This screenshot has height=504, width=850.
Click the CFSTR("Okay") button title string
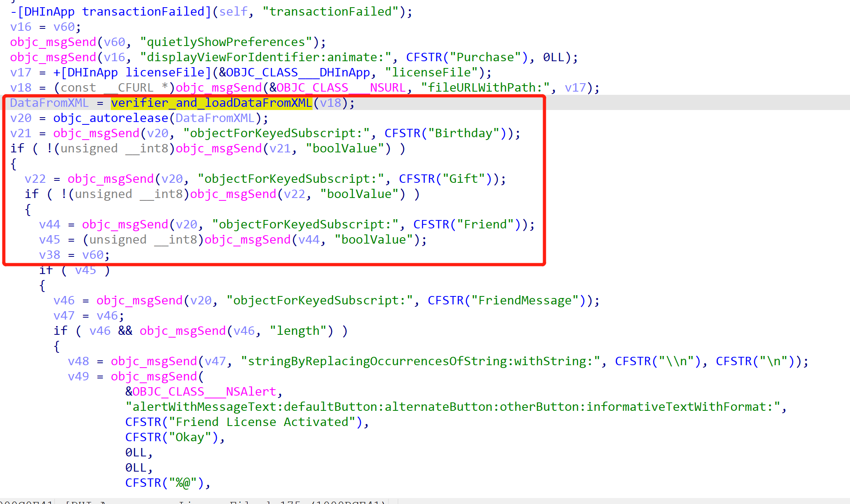[172, 437]
